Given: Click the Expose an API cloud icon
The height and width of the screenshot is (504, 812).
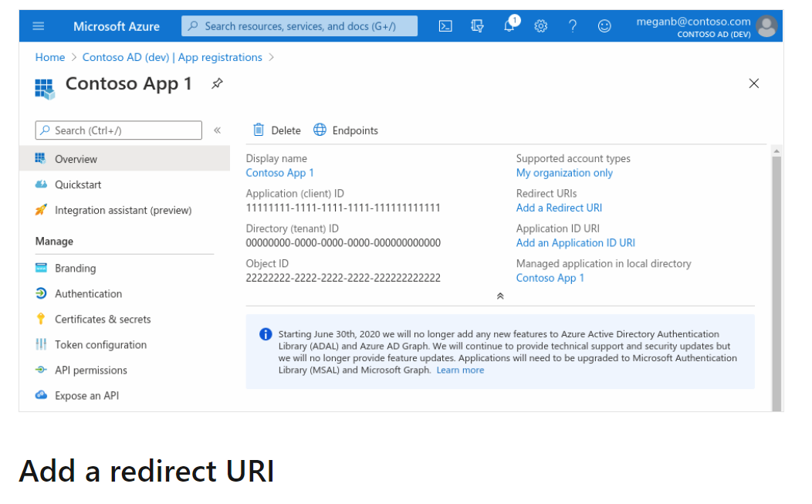Looking at the screenshot, I should coord(41,394).
